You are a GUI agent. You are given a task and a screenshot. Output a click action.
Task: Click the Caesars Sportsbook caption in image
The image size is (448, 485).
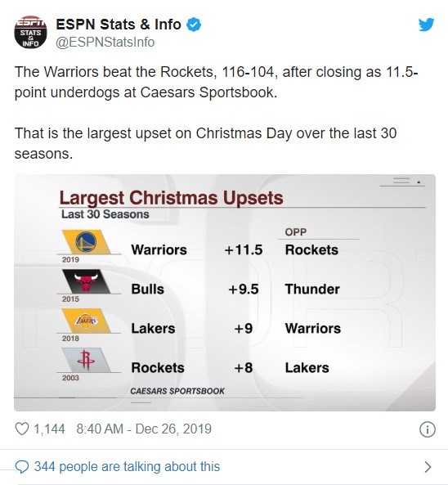click(x=177, y=391)
